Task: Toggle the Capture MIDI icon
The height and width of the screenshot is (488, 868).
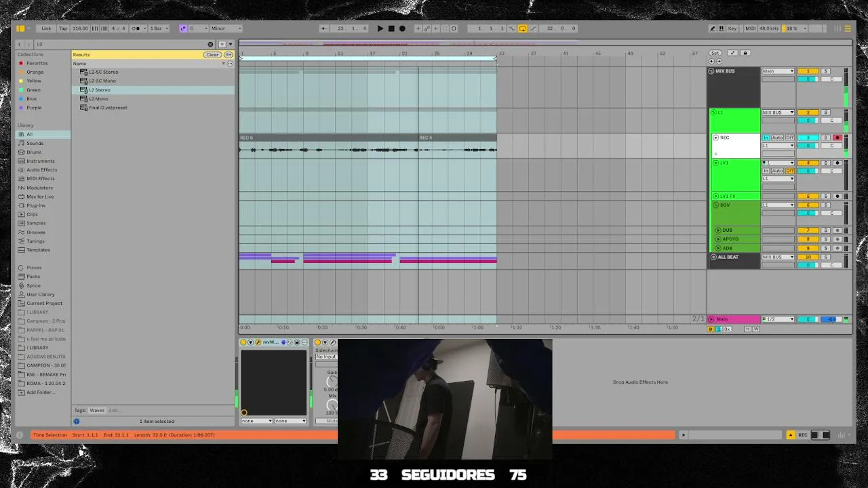Action: [445, 28]
